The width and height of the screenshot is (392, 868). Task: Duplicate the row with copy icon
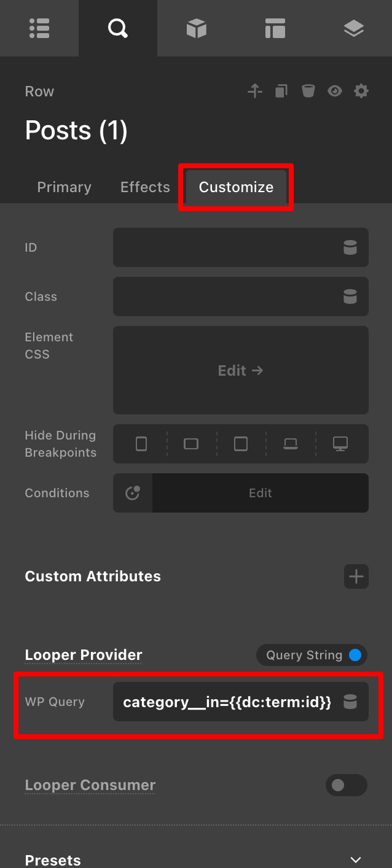281,91
